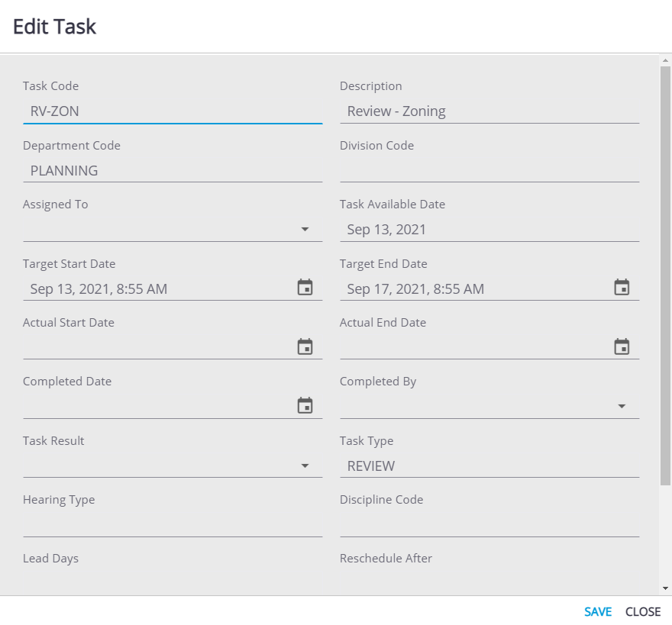Click the empty Division Code field
Screen dimensions: 672x625
click(489, 170)
